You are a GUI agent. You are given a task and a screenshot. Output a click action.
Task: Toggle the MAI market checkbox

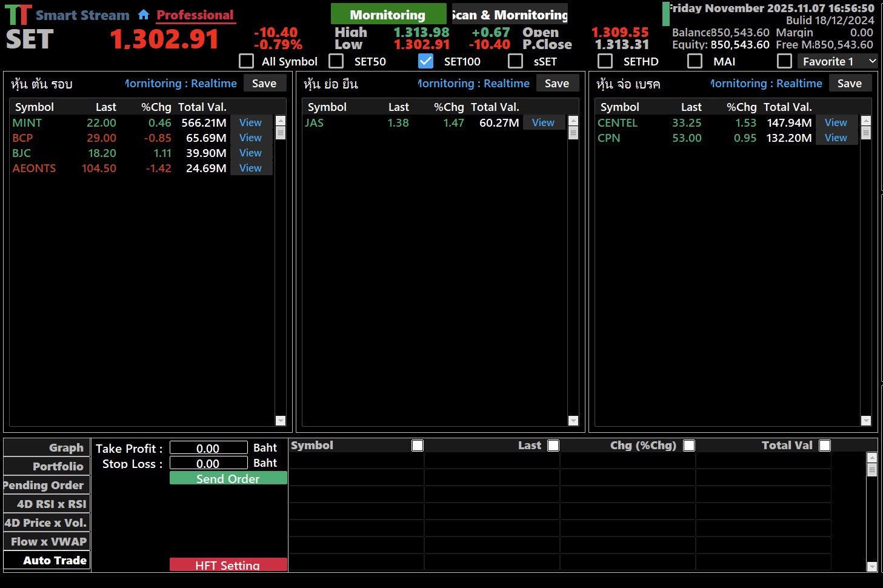[695, 61]
